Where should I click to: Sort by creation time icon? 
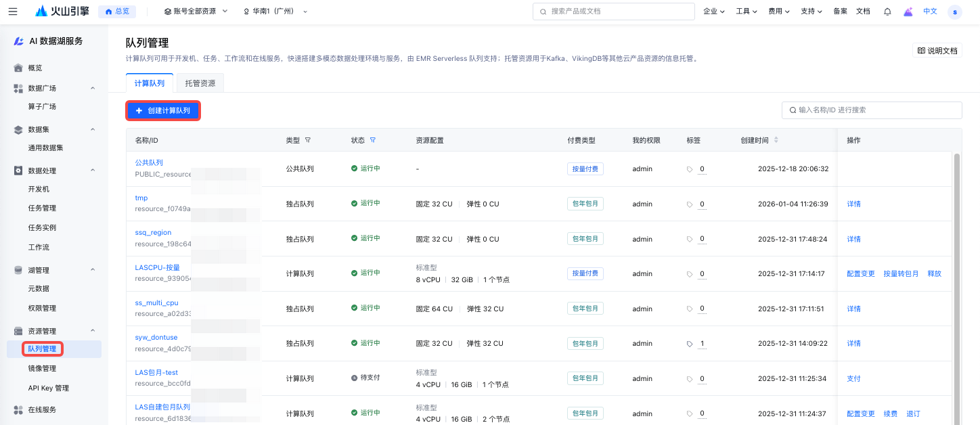point(776,140)
